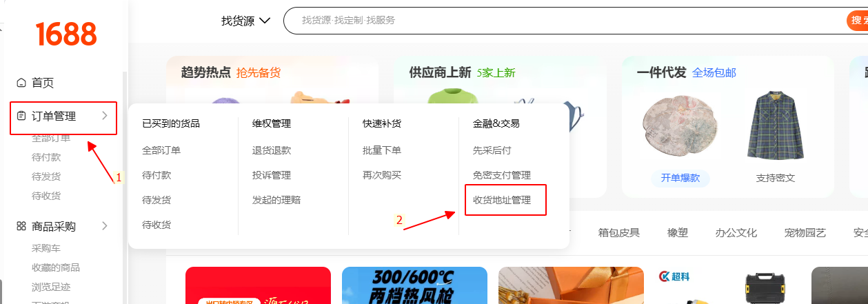Click the grid icon beside 商品采购

(21, 226)
